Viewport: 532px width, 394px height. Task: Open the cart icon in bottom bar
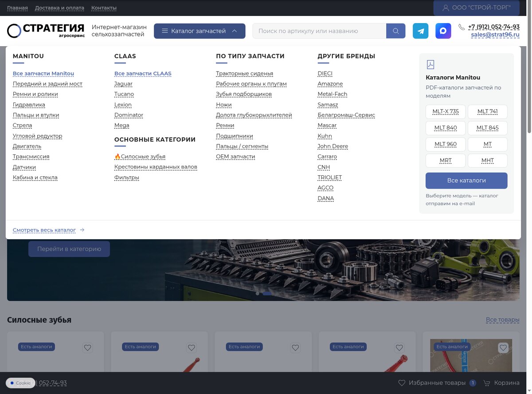click(x=486, y=383)
